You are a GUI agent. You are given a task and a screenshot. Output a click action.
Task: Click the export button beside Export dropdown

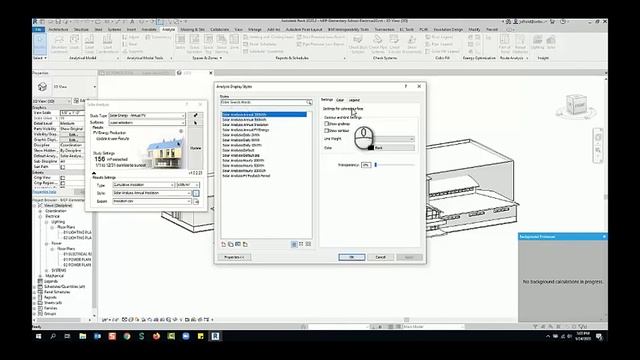(x=196, y=202)
